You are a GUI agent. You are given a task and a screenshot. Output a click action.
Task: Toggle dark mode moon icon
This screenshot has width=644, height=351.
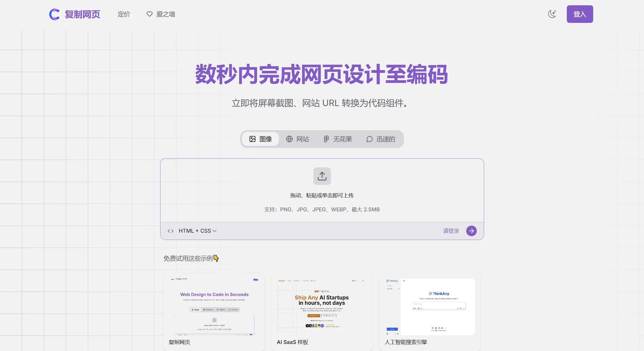click(552, 14)
